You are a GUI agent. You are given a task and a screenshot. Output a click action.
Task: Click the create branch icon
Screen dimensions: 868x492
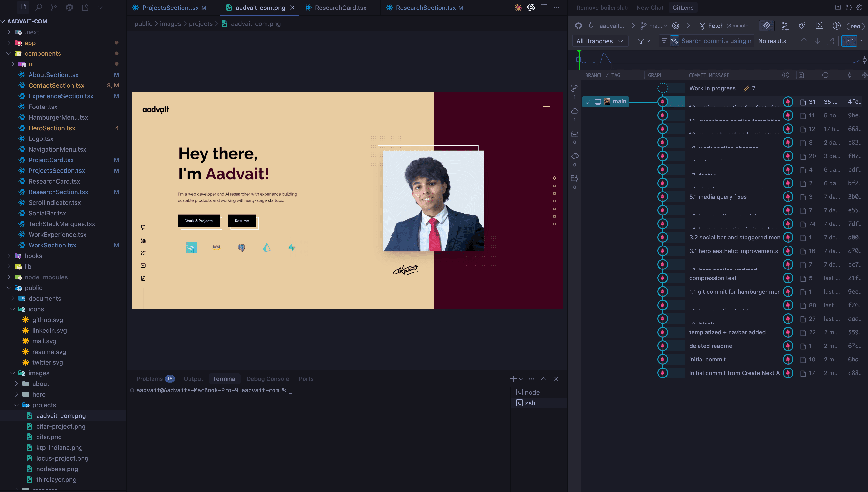click(x=784, y=26)
